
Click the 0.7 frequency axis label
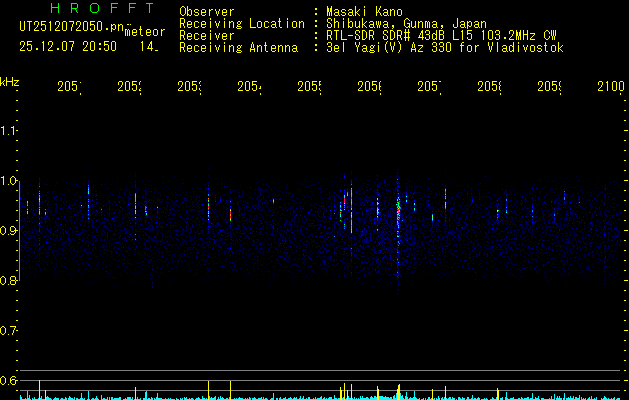pos(8,331)
